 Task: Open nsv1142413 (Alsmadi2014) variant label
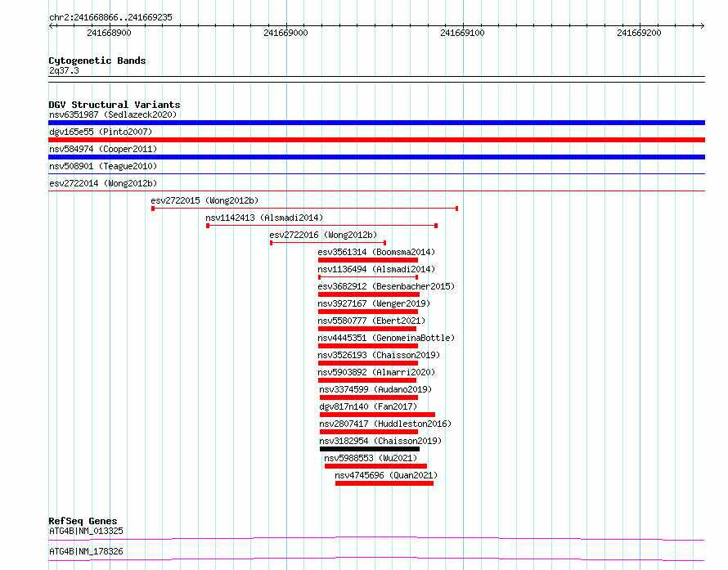264,218
